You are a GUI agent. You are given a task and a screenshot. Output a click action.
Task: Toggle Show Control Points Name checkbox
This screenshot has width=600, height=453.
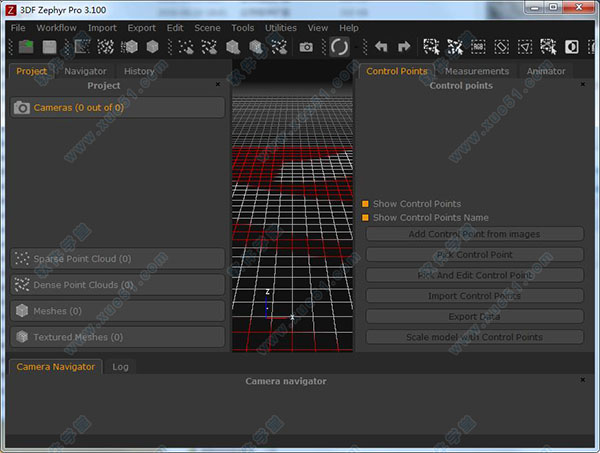tap(365, 218)
